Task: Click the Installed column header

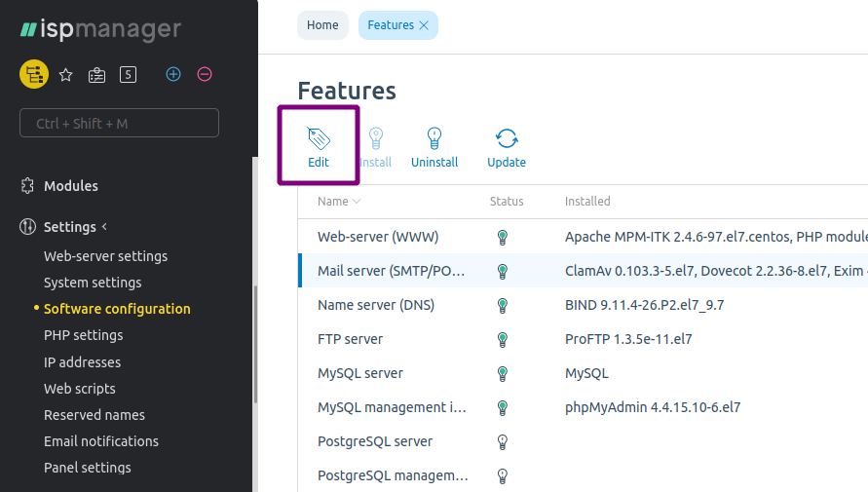Action: [x=587, y=202]
